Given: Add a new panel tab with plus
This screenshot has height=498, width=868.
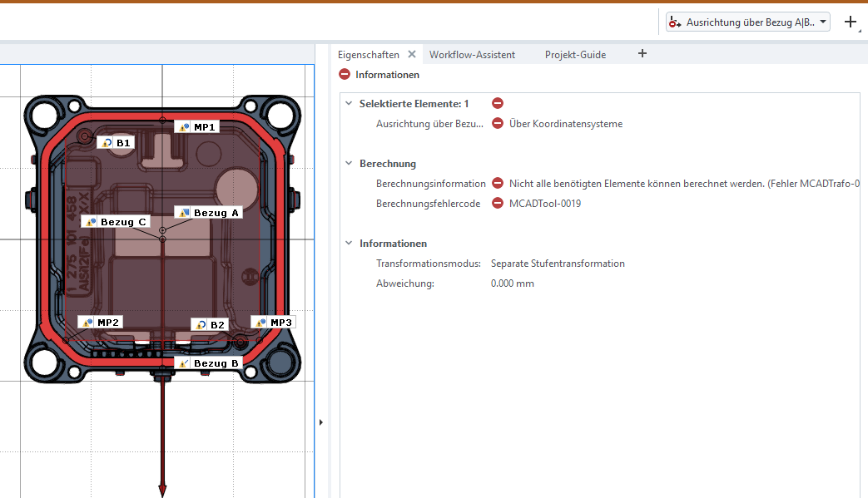Looking at the screenshot, I should coord(642,54).
